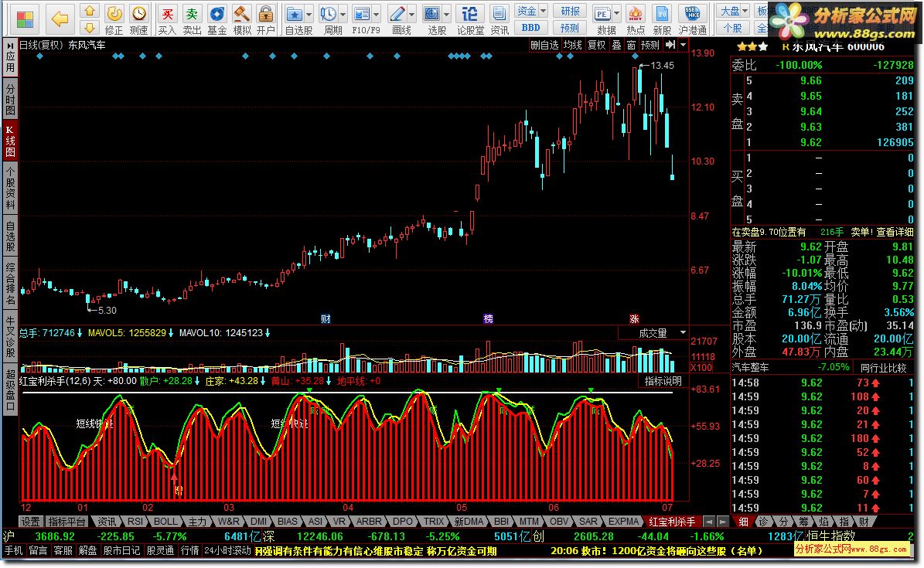Open 指标平台 indicator platform
Viewport: 924px width, 568px height.
point(66,522)
